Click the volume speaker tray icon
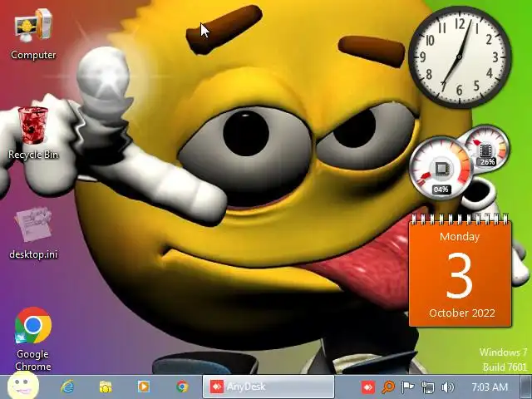Viewport: 532px width, 399px height. [x=448, y=387]
